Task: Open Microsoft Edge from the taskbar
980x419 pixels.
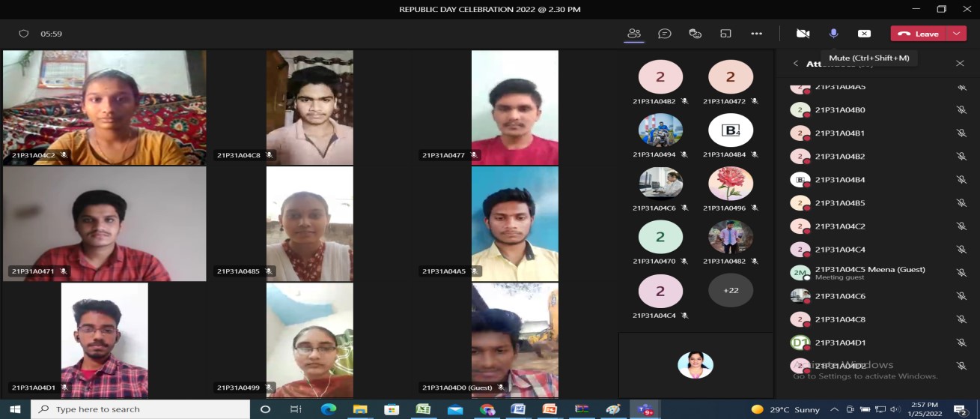Action: click(x=328, y=409)
